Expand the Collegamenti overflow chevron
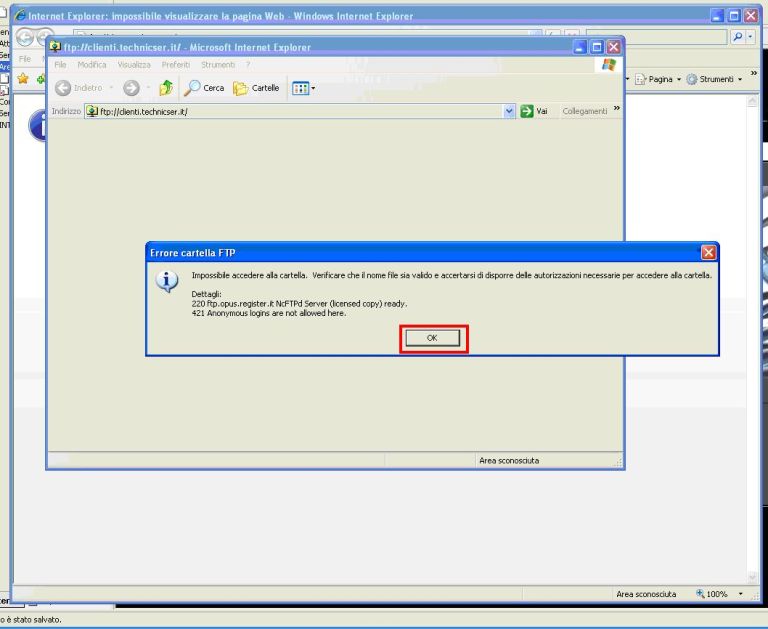 [617, 108]
